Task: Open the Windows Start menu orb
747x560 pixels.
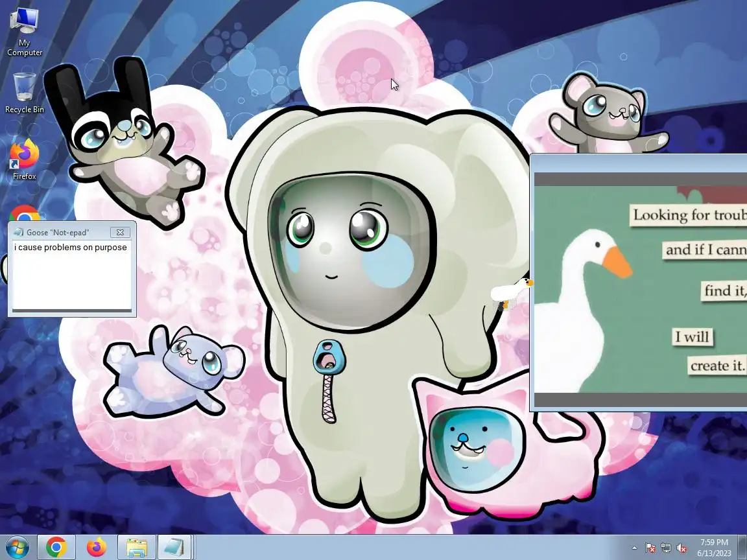Action: coord(16,548)
